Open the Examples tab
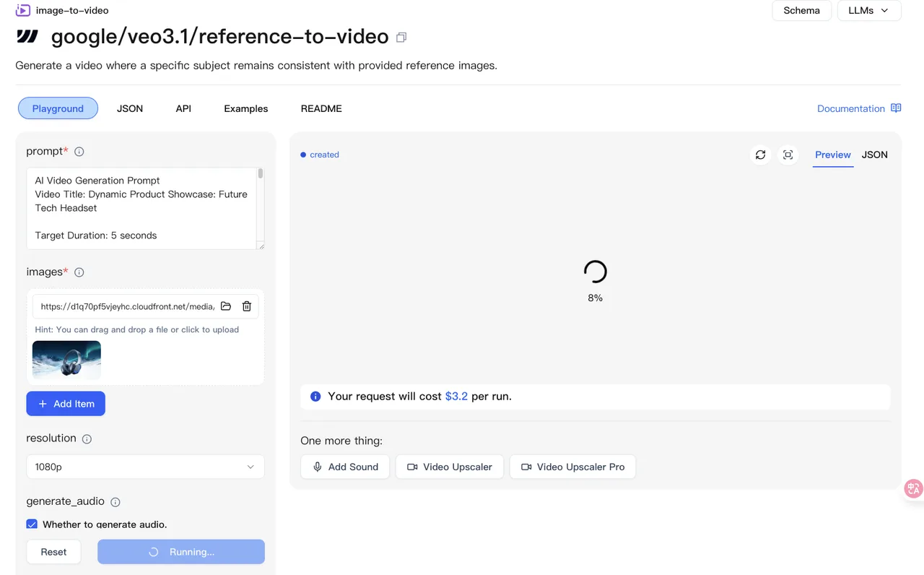Image resolution: width=924 pixels, height=575 pixels. coord(246,108)
